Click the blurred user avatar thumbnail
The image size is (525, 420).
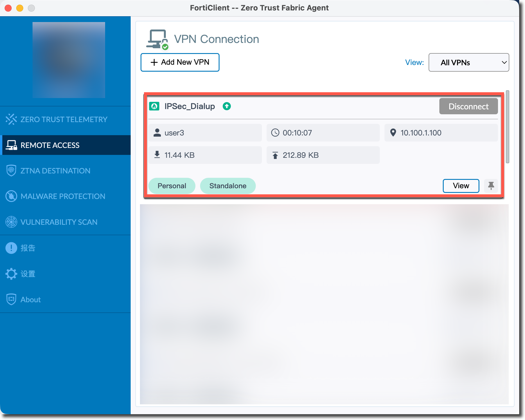(x=69, y=60)
